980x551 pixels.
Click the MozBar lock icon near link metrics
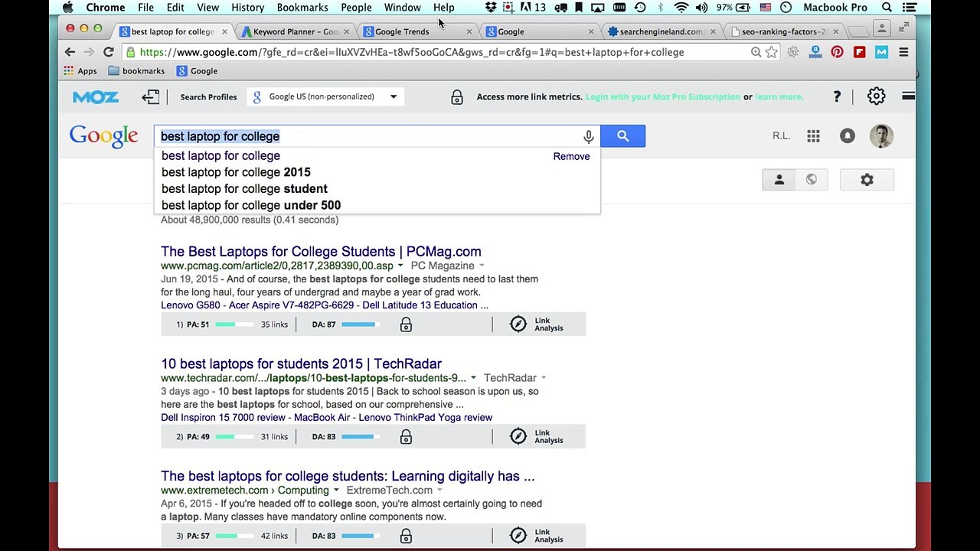[456, 97]
